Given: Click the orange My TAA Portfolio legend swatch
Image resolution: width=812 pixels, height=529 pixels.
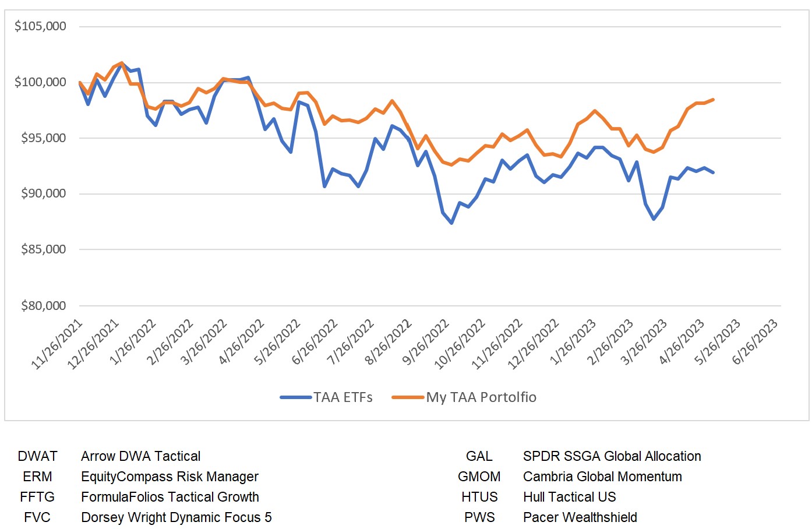Looking at the screenshot, I should coord(408,397).
